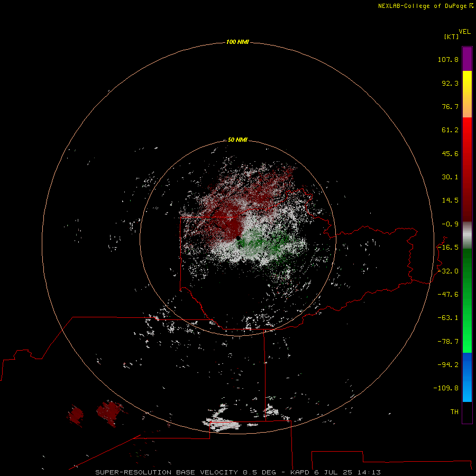Click the -78.7 velocity scale value

(x=448, y=342)
